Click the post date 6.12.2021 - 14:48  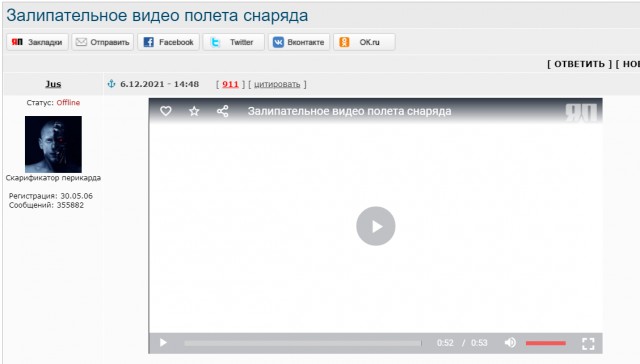point(160,84)
